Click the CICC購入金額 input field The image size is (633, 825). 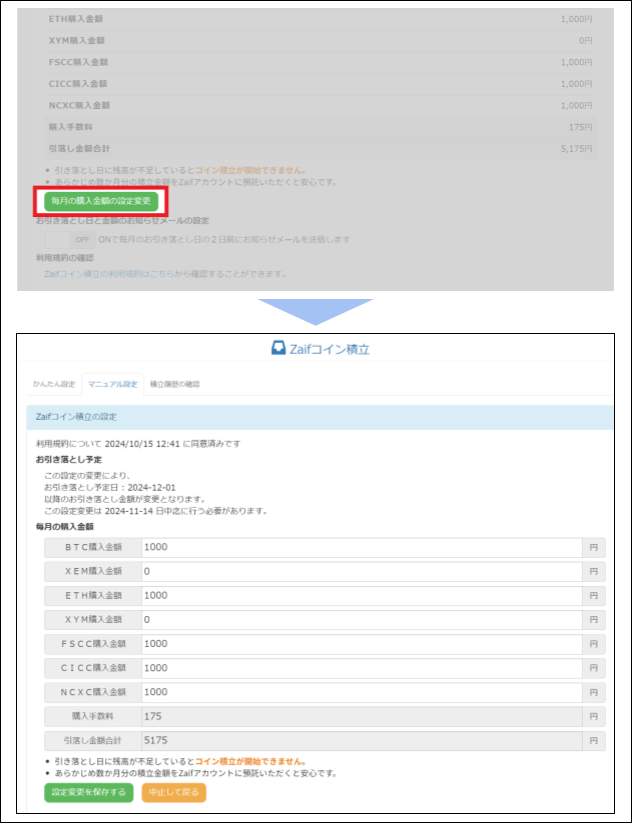(x=361, y=668)
